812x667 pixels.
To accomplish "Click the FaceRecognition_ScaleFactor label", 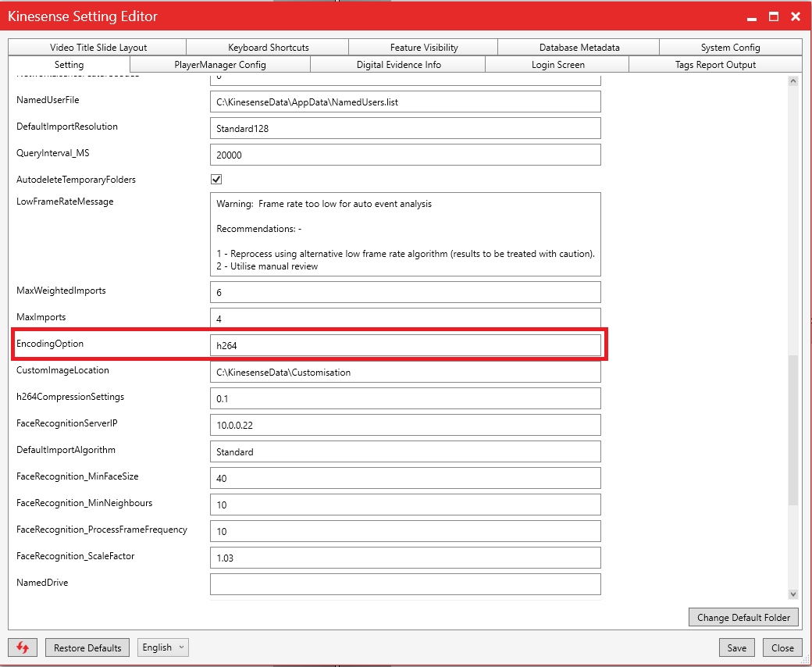I will pos(75,556).
